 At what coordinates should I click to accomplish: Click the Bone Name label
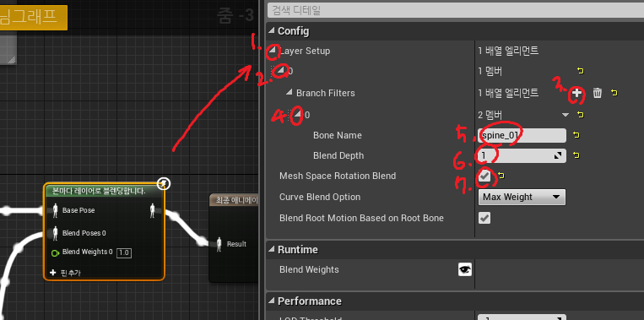[338, 135]
